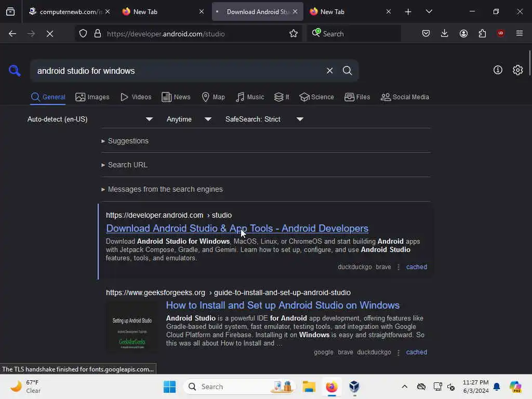Open extensions puzzle icon
The image size is (532, 399).
point(482,33)
